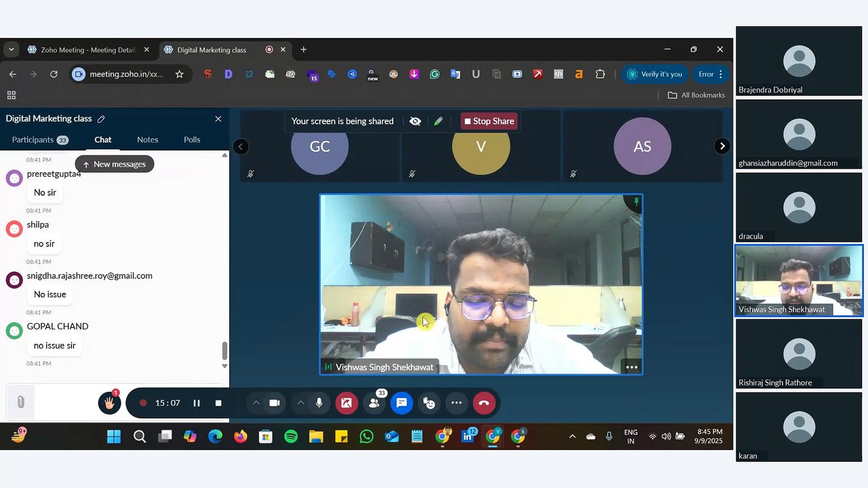
Task: Expand camera options arrow
Action: (x=256, y=403)
